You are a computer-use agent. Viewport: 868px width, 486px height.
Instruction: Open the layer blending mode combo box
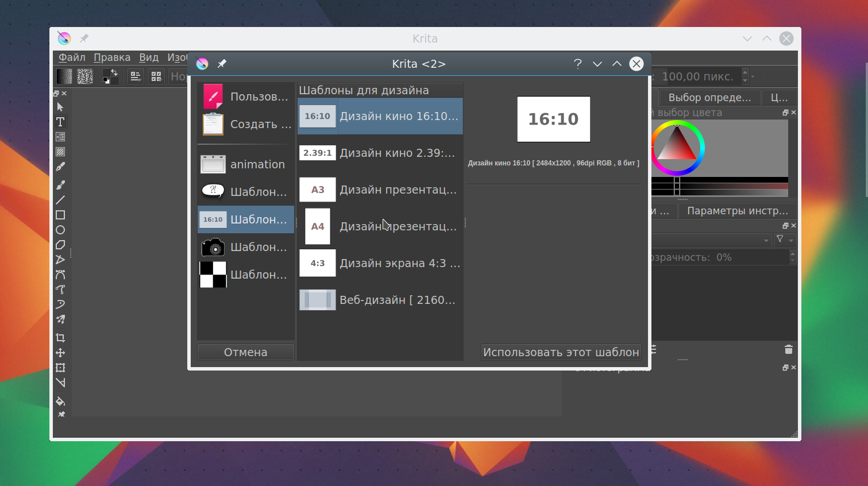711,240
